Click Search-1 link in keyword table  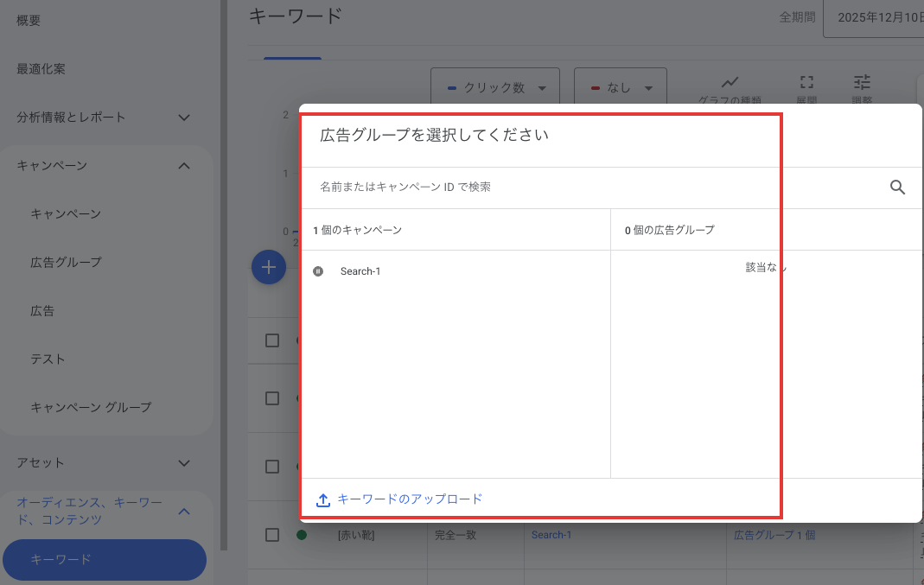[551, 535]
